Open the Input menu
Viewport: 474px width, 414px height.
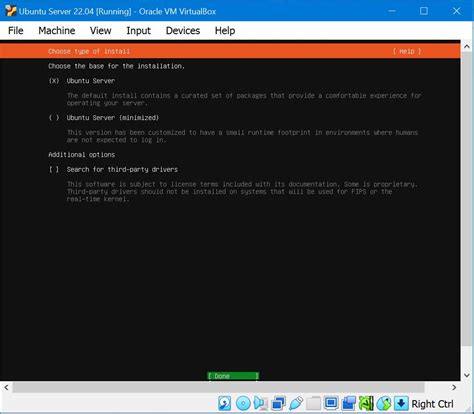pos(138,31)
